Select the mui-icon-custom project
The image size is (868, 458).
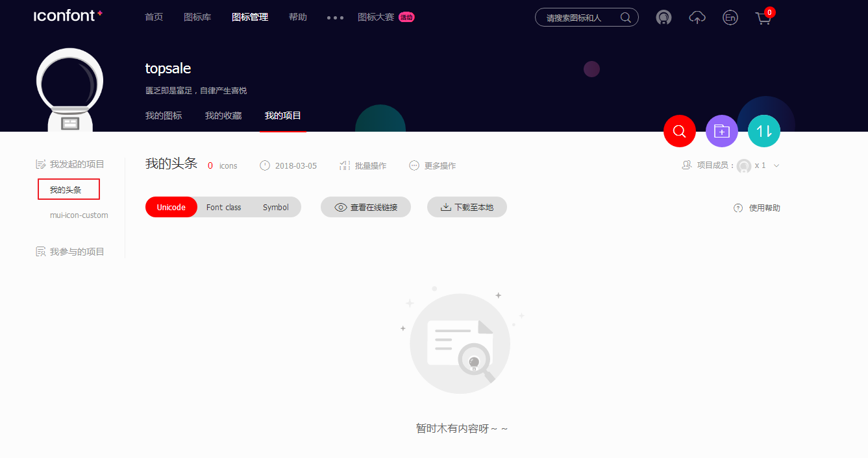[79, 215]
